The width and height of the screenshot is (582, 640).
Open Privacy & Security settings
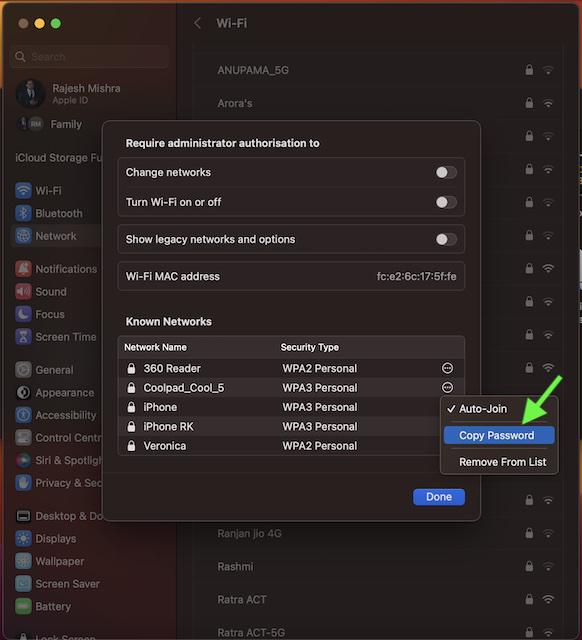coord(58,483)
